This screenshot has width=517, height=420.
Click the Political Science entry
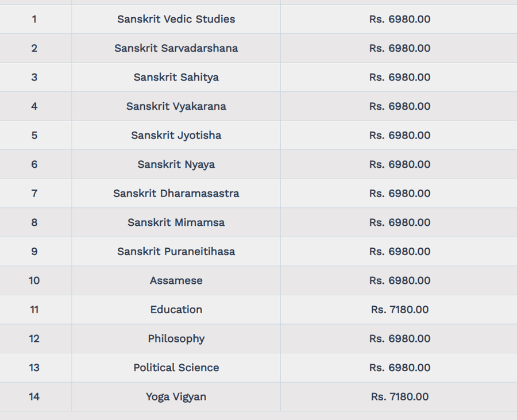(176, 367)
